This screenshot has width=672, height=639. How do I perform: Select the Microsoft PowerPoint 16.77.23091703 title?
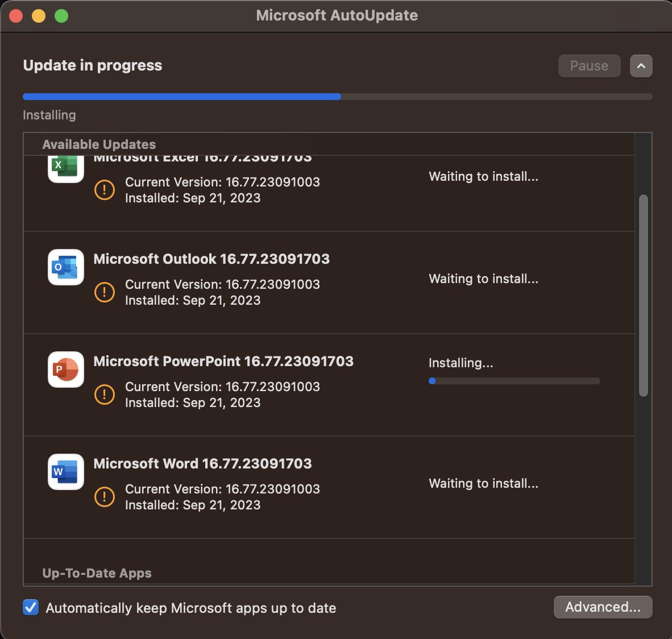(x=223, y=362)
